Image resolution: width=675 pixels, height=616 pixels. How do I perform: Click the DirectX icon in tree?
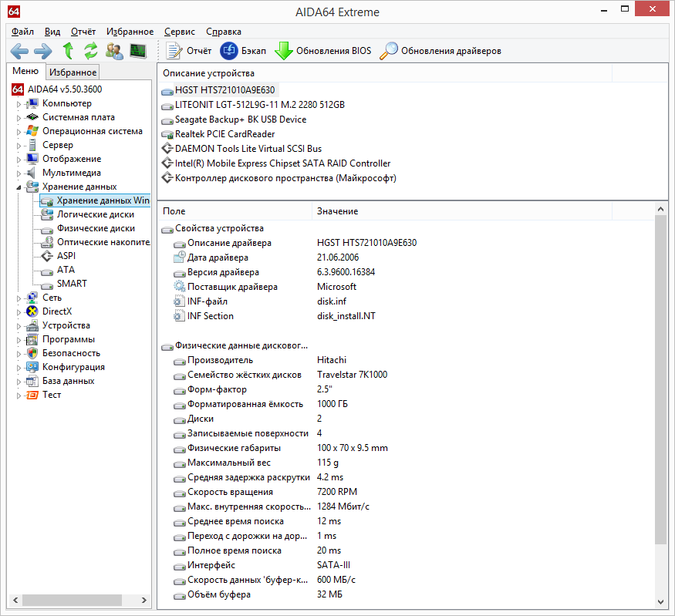[x=32, y=311]
